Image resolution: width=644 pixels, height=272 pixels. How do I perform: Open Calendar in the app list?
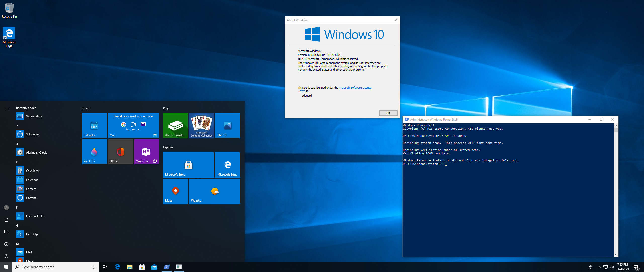coord(45,180)
